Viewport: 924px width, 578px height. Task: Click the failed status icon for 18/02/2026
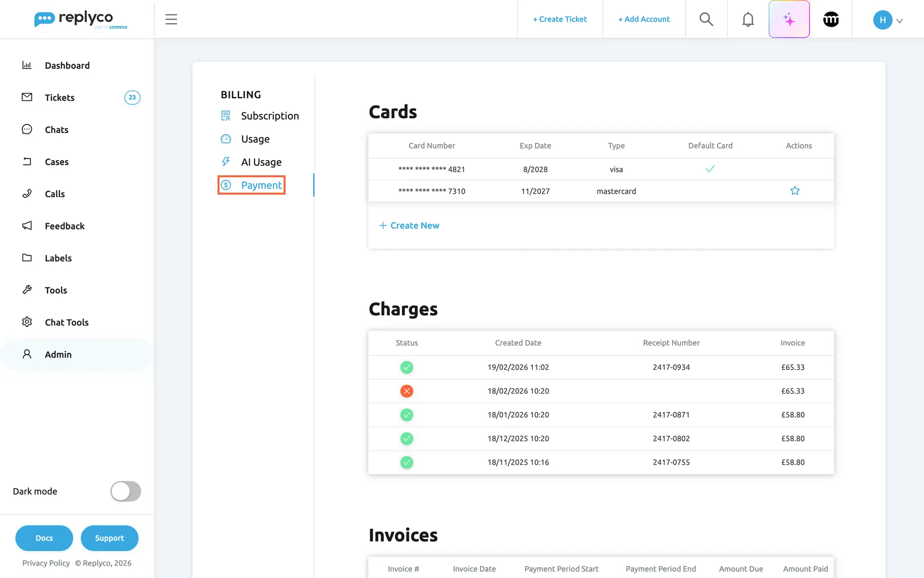click(407, 391)
